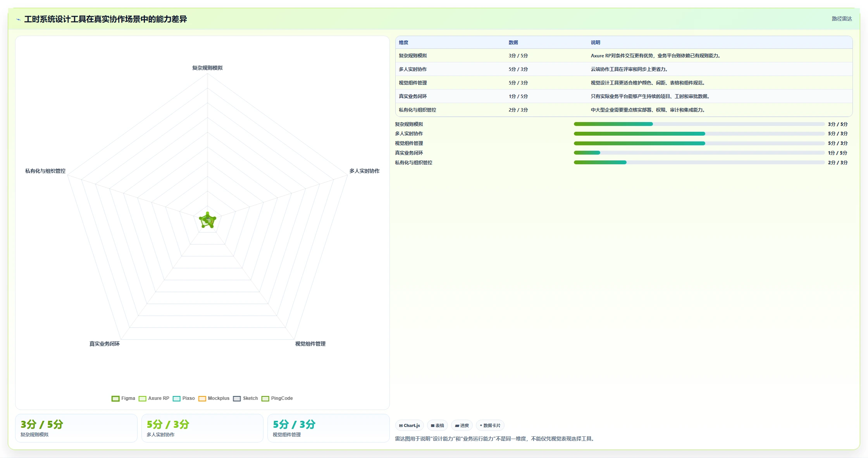Toggle the Figma legend item
The height and width of the screenshot is (458, 868).
coord(123,398)
